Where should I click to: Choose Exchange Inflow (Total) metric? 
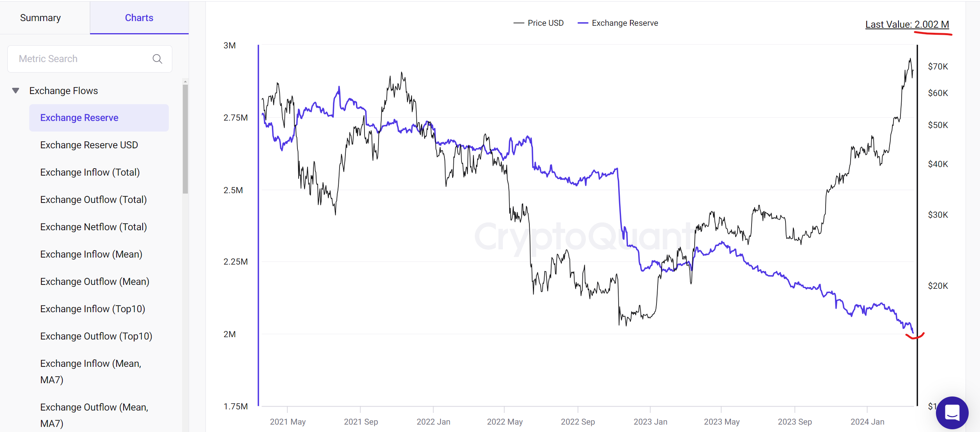[90, 172]
